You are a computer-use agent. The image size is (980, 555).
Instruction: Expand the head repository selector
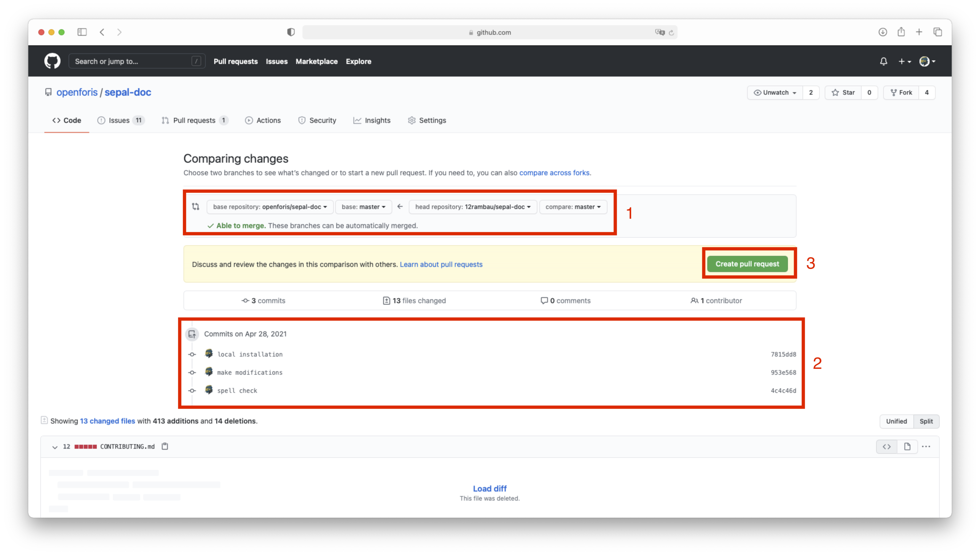[x=473, y=206]
